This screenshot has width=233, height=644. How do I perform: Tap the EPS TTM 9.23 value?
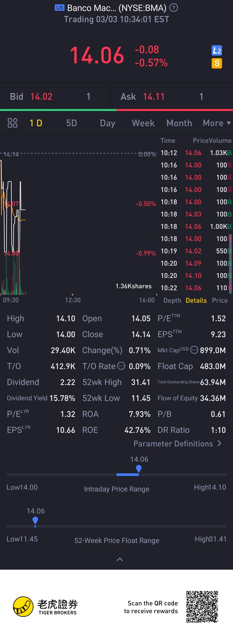point(218,334)
